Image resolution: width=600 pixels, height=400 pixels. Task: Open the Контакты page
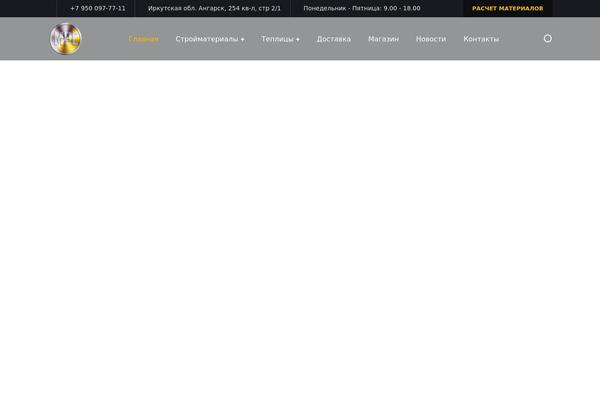pos(481,39)
